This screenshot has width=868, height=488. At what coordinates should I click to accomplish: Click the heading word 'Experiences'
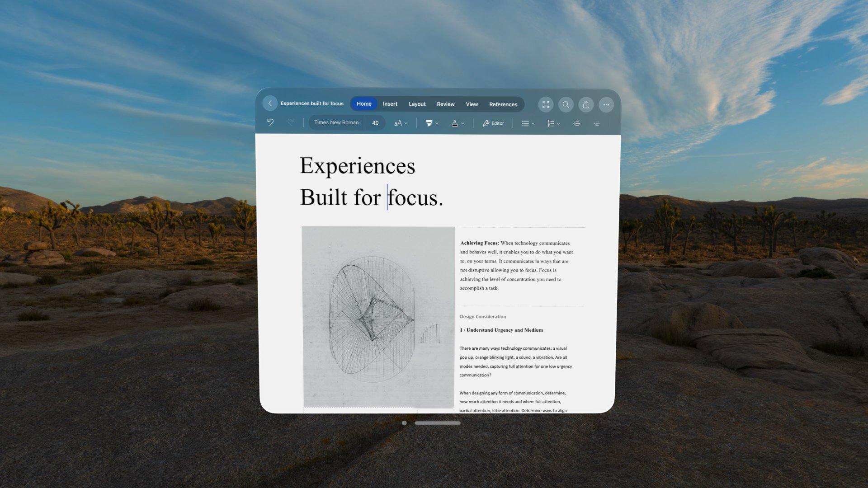click(357, 166)
